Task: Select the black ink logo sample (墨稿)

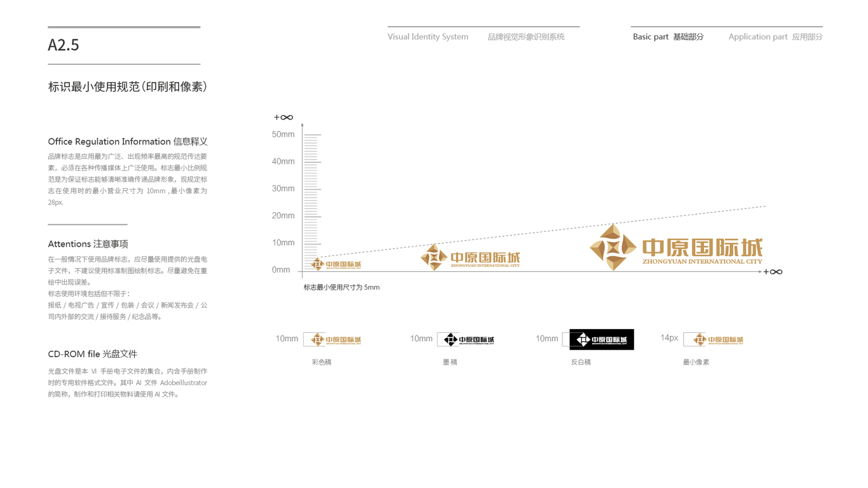Action: pyautogui.click(x=466, y=339)
